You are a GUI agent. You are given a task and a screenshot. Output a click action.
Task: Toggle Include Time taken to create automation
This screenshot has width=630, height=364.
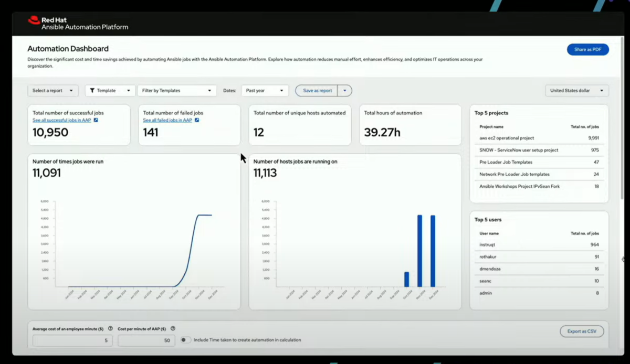click(185, 340)
